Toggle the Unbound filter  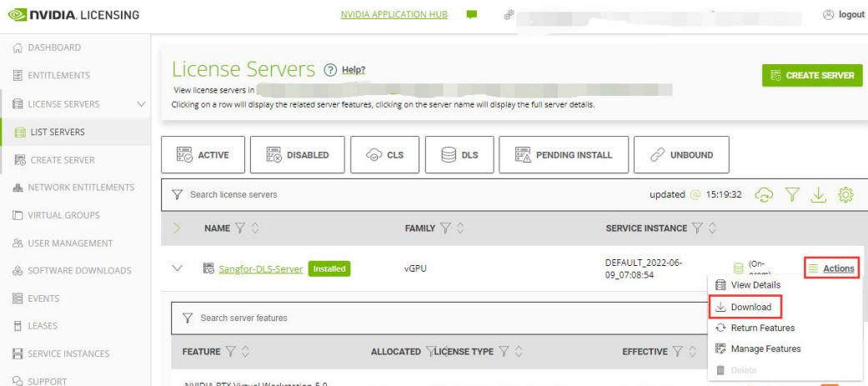(x=681, y=155)
